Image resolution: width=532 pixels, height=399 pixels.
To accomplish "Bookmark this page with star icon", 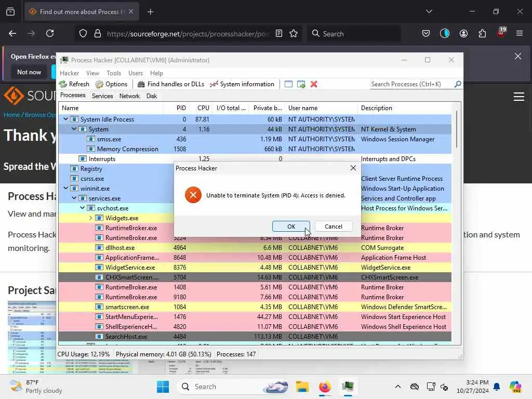I will point(294,33).
